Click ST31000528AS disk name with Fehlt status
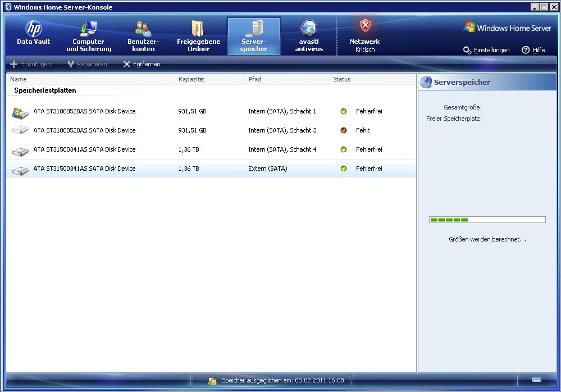Viewport: 561px width, 392px height. click(x=84, y=130)
